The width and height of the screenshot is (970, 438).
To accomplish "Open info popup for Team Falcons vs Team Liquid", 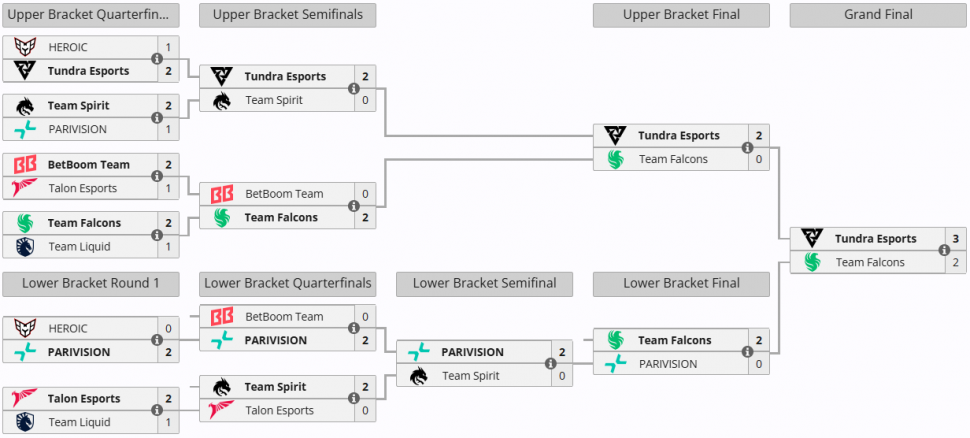I will click(157, 235).
